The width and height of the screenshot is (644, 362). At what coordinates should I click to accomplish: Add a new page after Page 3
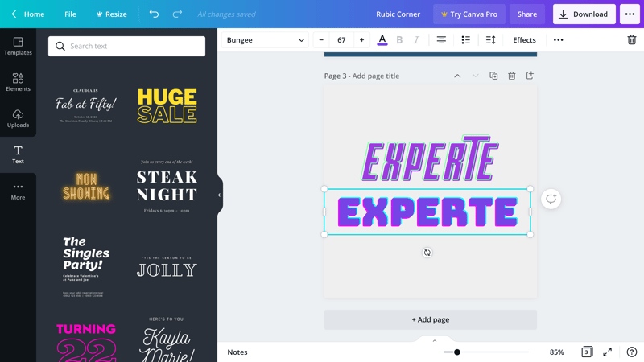click(x=530, y=76)
